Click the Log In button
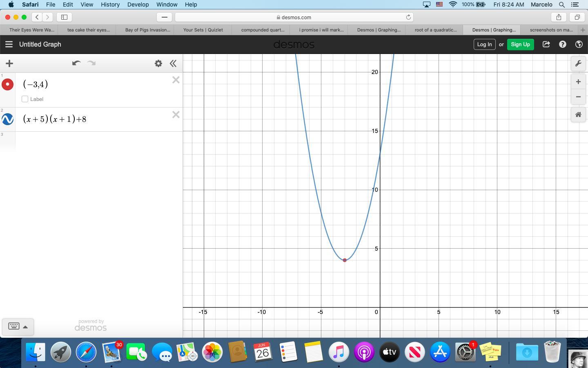588x368 pixels. pos(484,44)
